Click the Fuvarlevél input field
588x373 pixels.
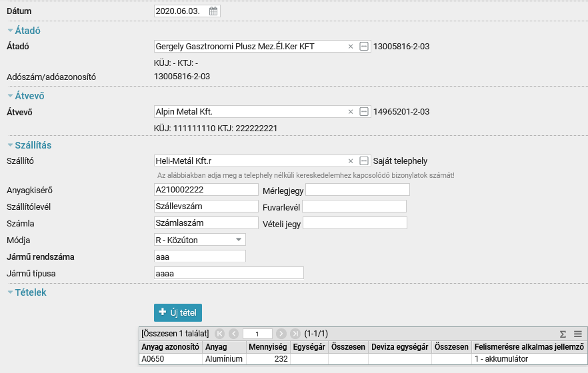[x=355, y=206]
